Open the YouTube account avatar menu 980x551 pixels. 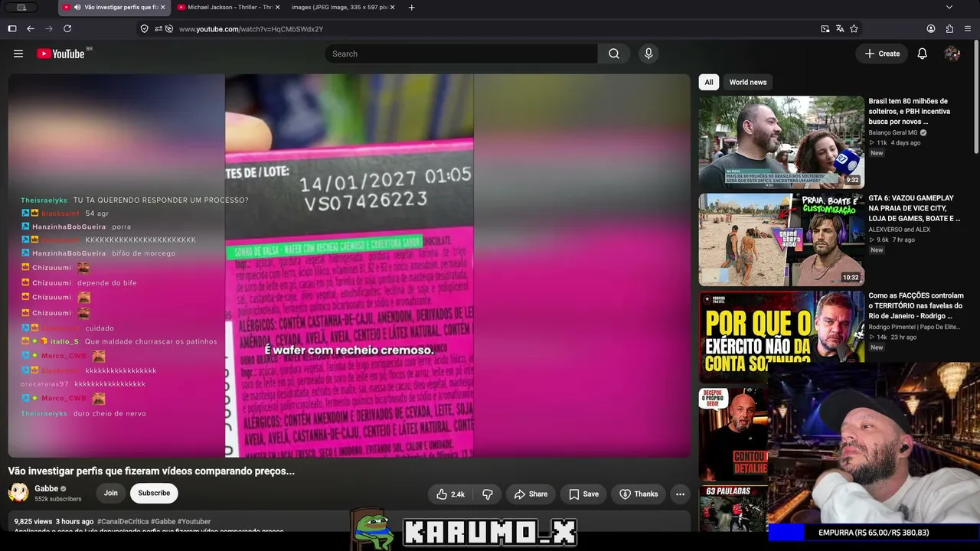click(x=952, y=54)
